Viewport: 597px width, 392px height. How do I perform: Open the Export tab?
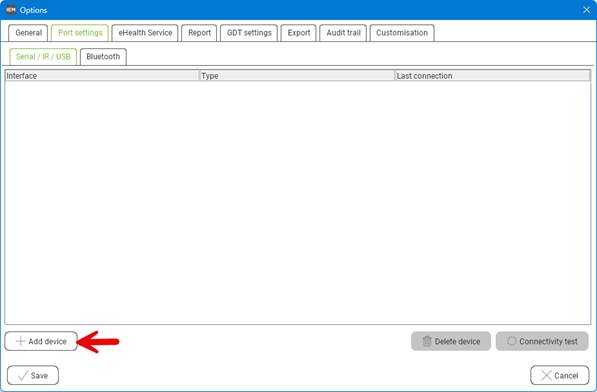[298, 33]
